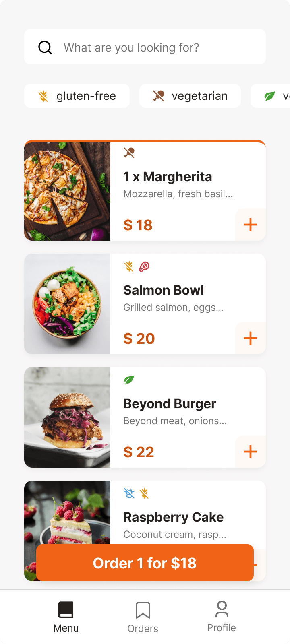Toggle the green leaf filter chip
The width and height of the screenshot is (290, 644).
(x=270, y=96)
